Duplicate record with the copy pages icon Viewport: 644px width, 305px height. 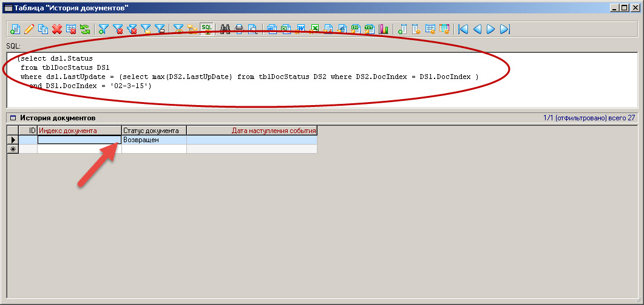point(43,29)
